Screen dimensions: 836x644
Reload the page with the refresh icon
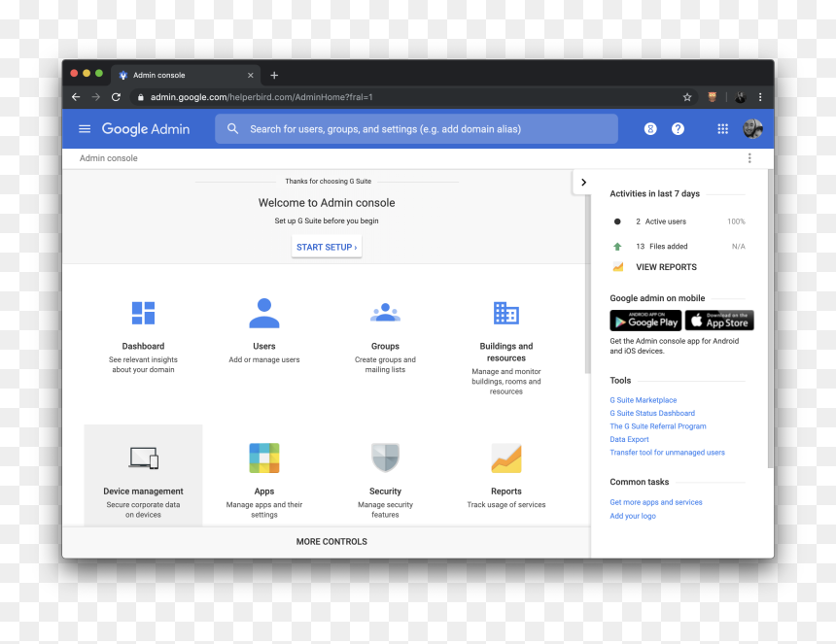pyautogui.click(x=116, y=97)
